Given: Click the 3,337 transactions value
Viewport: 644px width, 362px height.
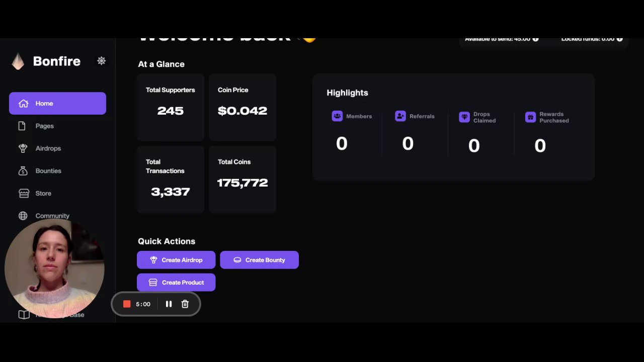Looking at the screenshot, I should click(x=171, y=192).
